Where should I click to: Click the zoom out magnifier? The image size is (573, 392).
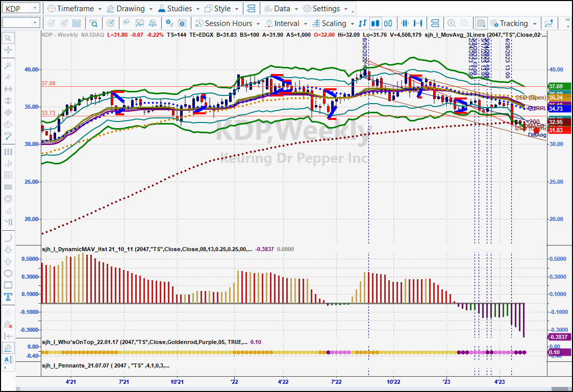(x=464, y=23)
